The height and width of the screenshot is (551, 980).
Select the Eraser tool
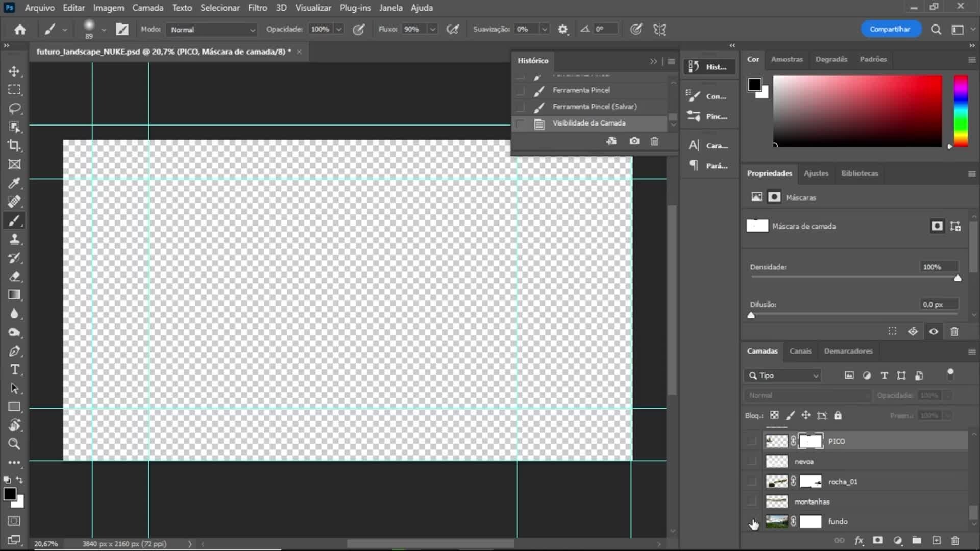point(14,277)
